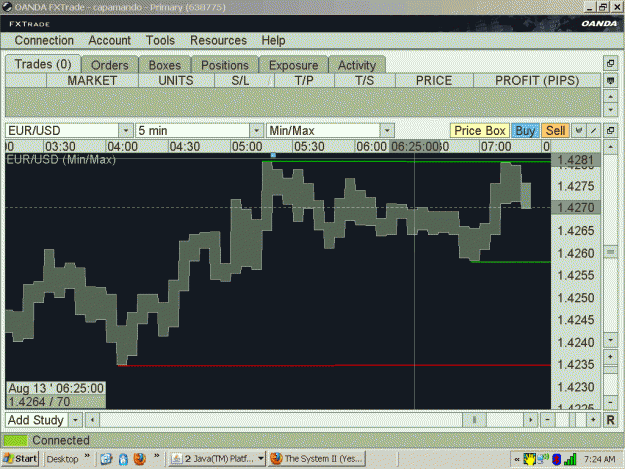625x469 pixels.
Task: Click the price-axis vertical scroll thumb
Action: (610, 252)
